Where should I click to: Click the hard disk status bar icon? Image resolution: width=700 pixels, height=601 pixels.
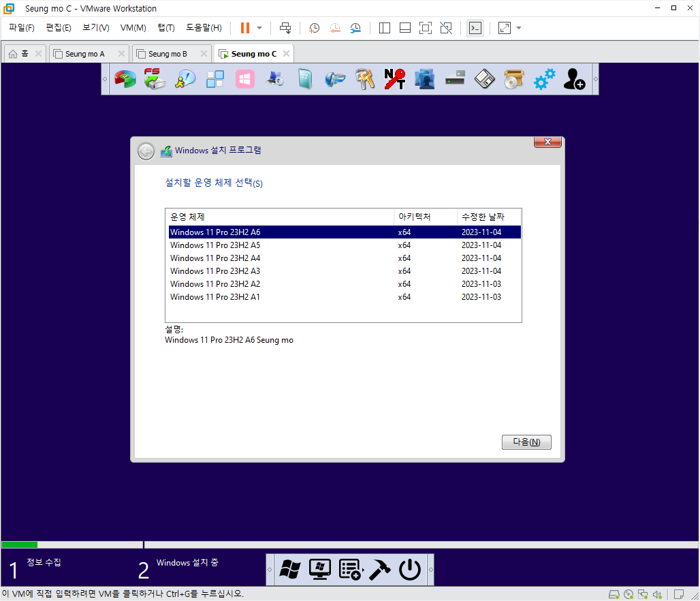click(x=614, y=594)
